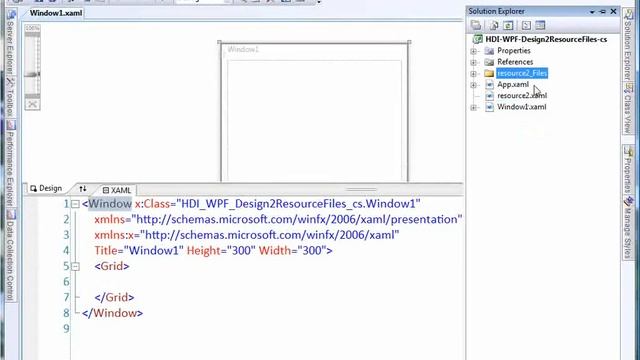This screenshot has height=360, width=640.
Task: Open the Manage Styles side tab
Action: coord(628,227)
